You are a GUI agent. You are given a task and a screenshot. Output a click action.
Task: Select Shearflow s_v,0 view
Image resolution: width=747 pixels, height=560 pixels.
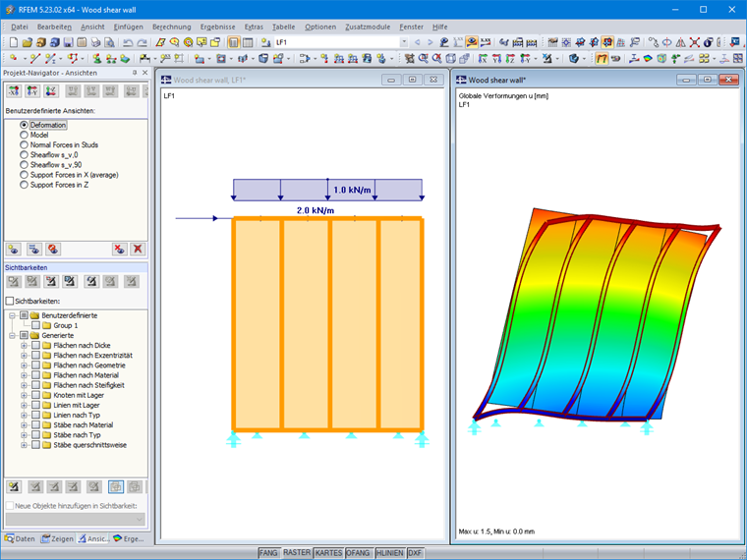(24, 155)
